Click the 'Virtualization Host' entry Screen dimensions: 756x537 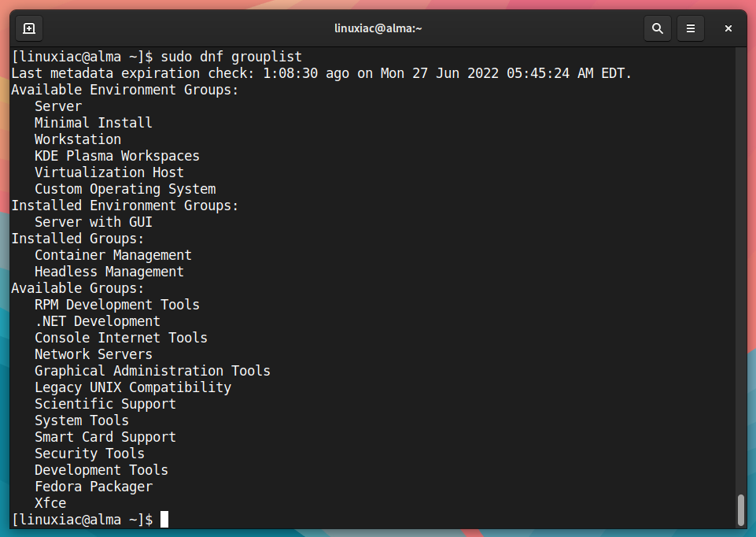click(x=109, y=172)
